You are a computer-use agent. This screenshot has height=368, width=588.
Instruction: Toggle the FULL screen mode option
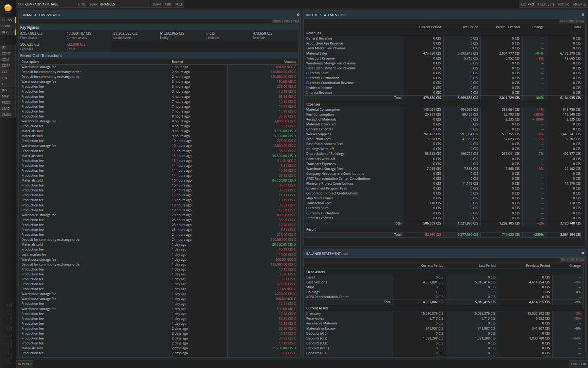pos(179,4)
